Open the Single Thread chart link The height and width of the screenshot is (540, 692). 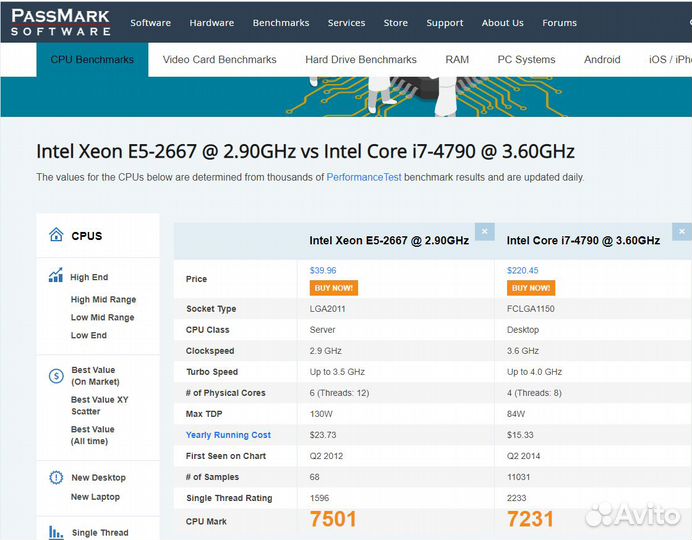tap(100, 533)
